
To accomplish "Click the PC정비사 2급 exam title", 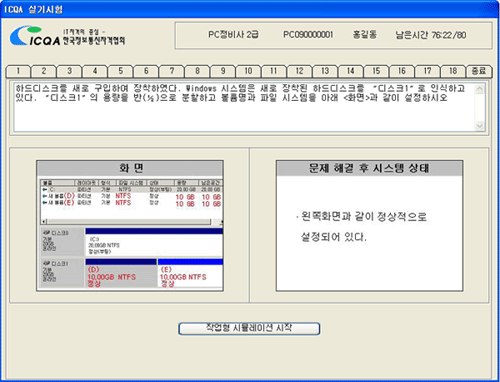I will [233, 35].
